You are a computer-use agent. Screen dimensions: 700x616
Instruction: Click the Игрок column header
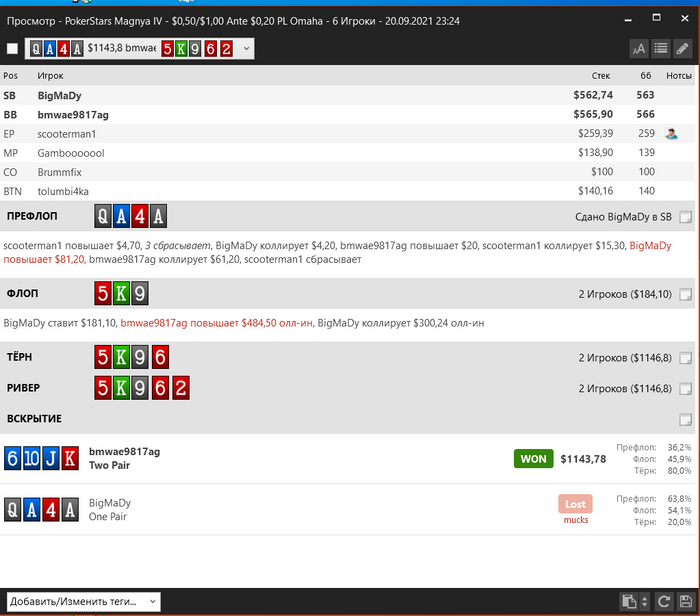[50, 75]
